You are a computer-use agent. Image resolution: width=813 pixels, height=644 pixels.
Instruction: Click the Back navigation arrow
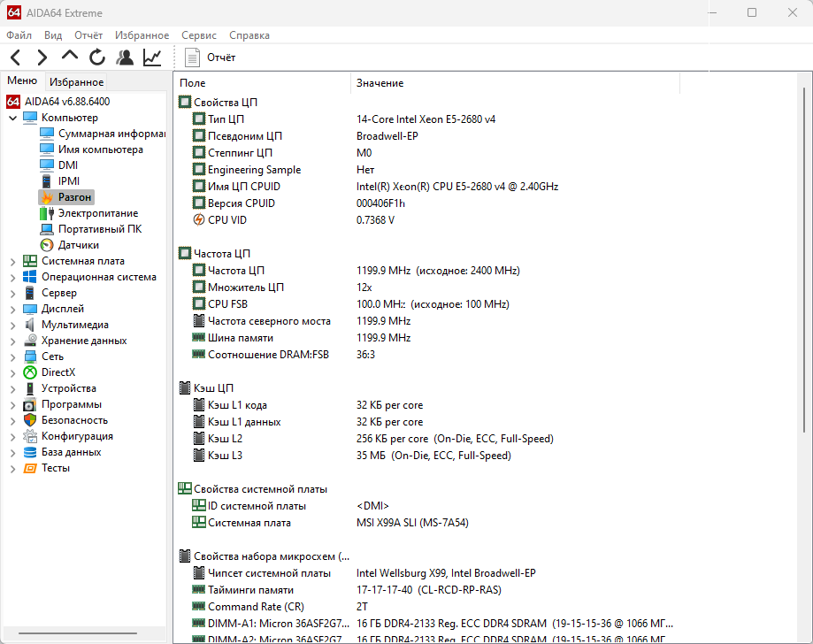16,57
